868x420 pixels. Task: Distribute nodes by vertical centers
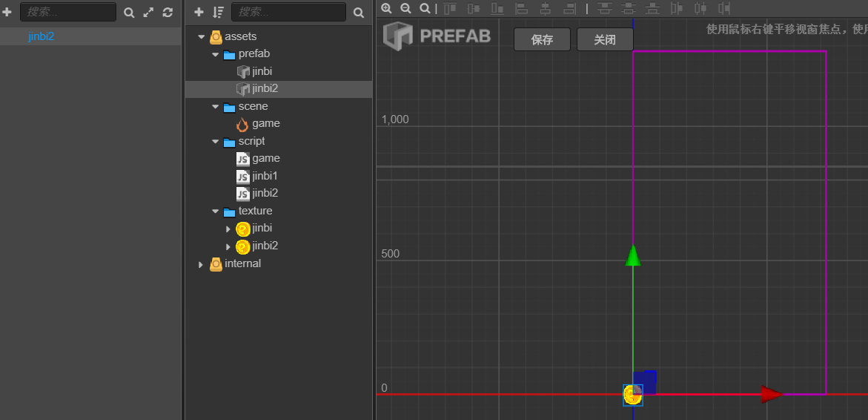coord(628,8)
